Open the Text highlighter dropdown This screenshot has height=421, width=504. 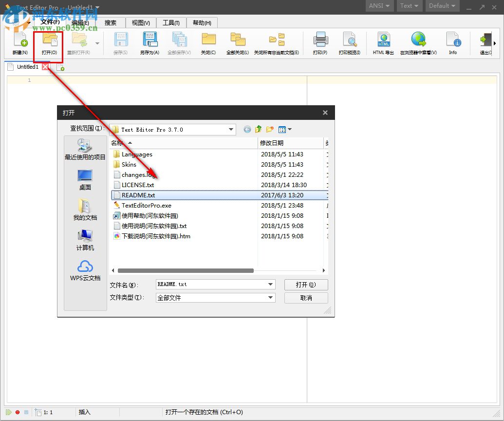click(409, 6)
